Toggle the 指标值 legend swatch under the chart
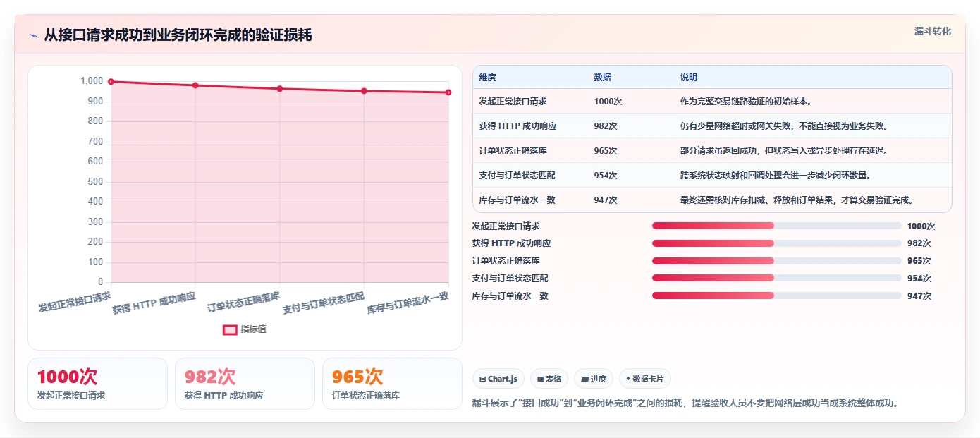The image size is (980, 438). [230, 329]
